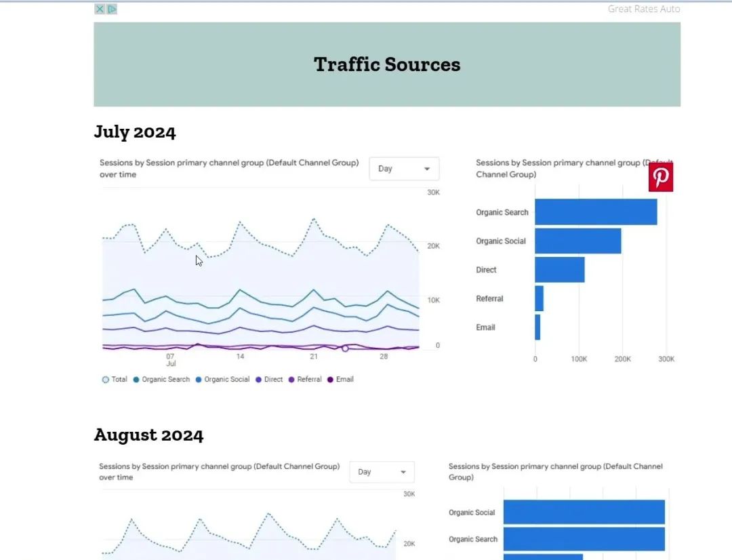Click the Organic Search bar in August chart
The width and height of the screenshot is (732, 560).
point(584,539)
